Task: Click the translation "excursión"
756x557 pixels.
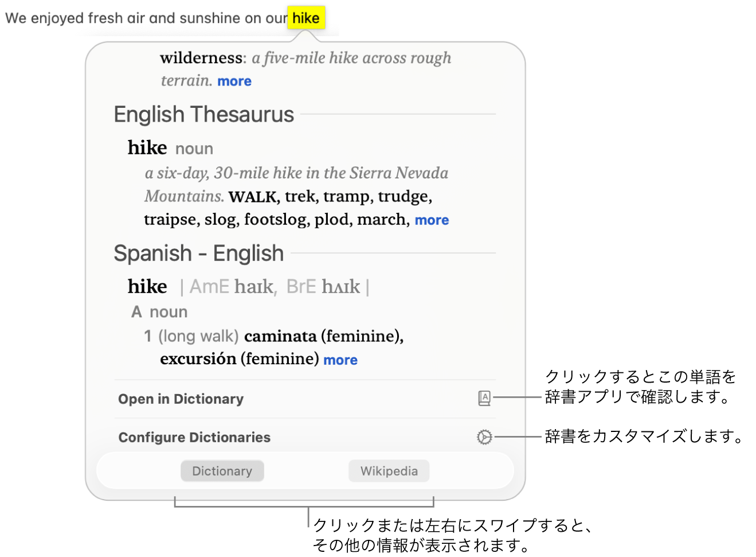Action: 198,359
